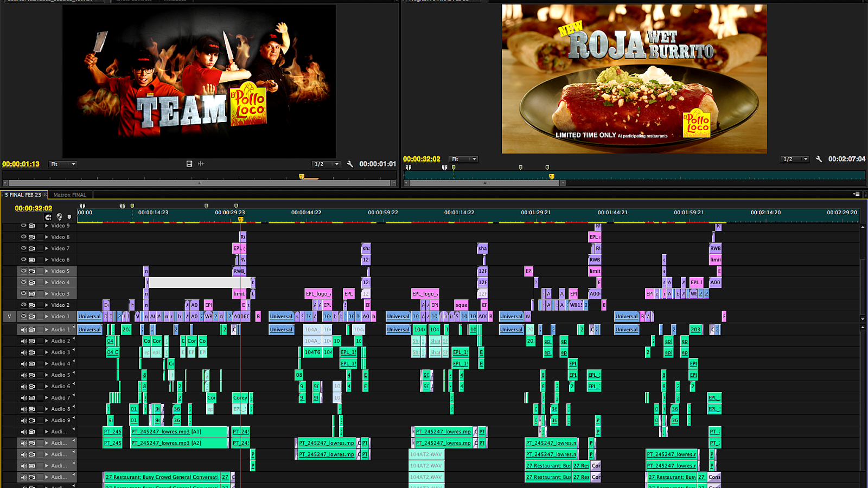Viewport: 868px width, 488px height.
Task: Toggle sync lock on Audio 2
Action: 32,341
